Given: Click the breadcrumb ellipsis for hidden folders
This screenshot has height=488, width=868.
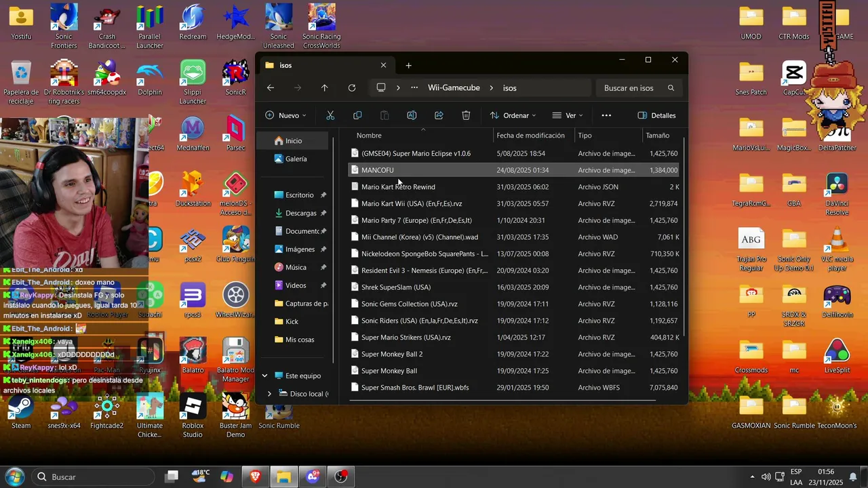Looking at the screenshot, I should tap(413, 88).
